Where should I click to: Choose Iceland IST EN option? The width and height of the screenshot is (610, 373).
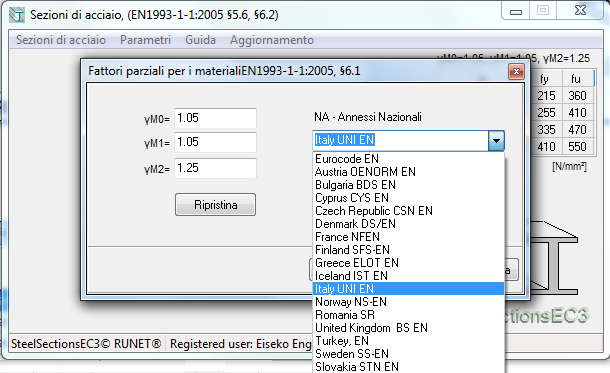408,276
